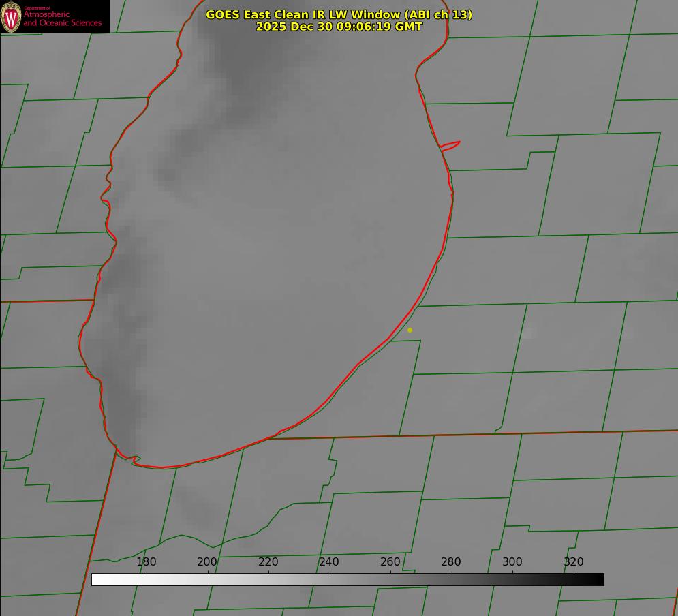The height and width of the screenshot is (616, 678).
Task: Click the colorbar label '280'
Action: (x=451, y=561)
